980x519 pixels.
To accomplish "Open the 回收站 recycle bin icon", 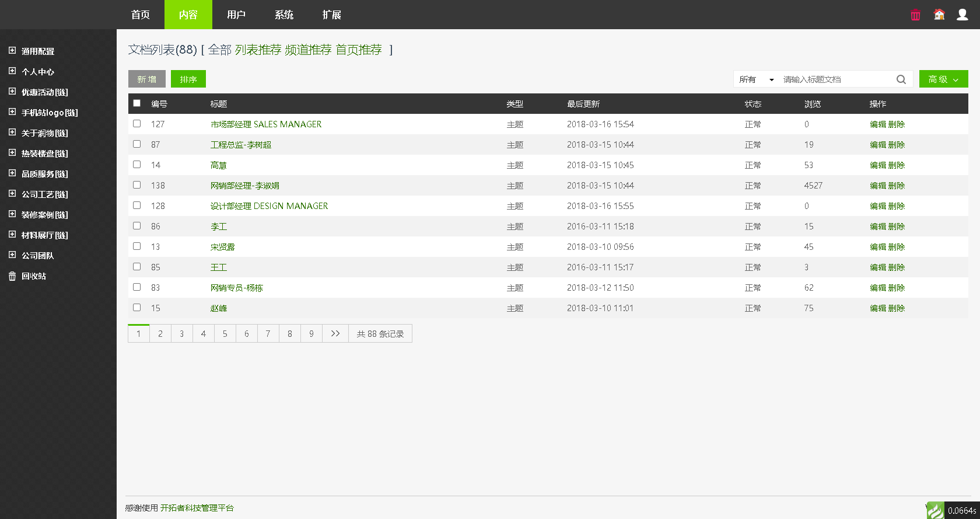I will coord(12,276).
